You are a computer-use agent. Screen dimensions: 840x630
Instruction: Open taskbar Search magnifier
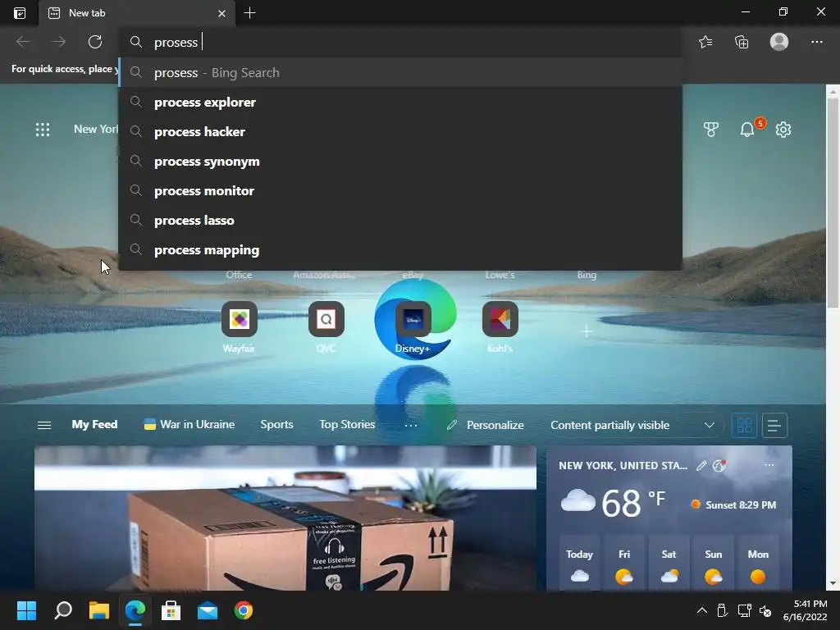pos(62,610)
